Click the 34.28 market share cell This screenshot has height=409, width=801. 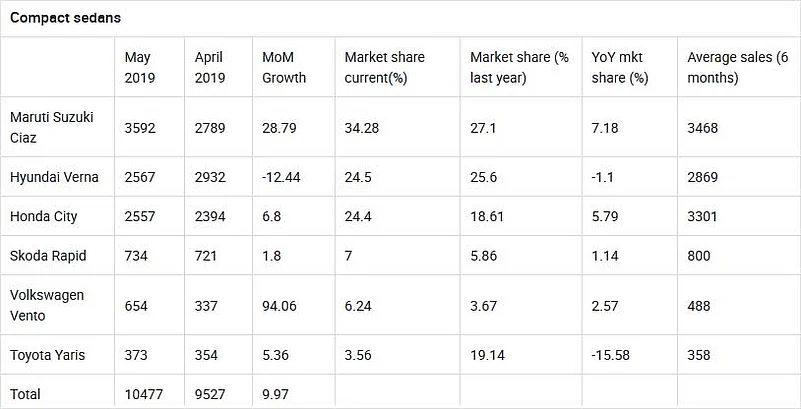pyautogui.click(x=364, y=127)
